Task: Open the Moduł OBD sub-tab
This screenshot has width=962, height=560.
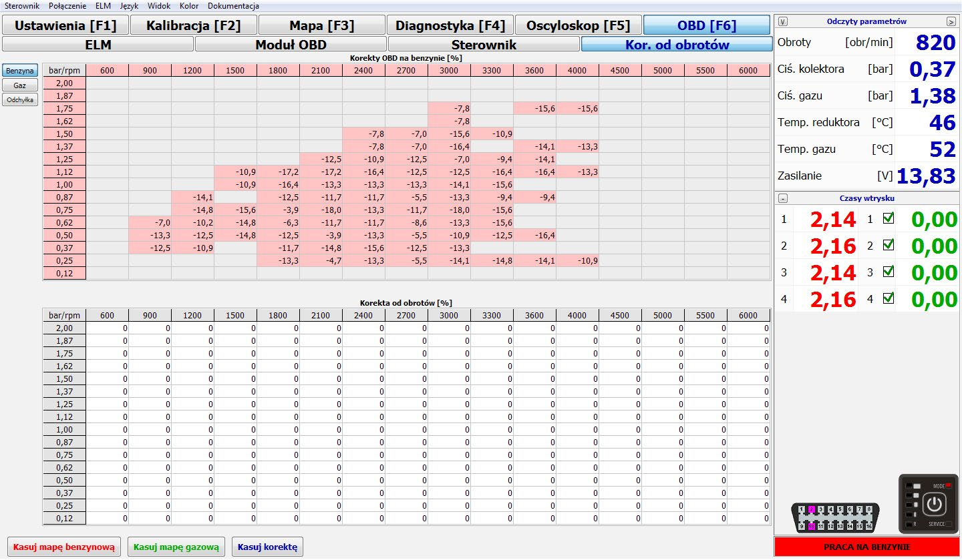Action: click(x=291, y=45)
